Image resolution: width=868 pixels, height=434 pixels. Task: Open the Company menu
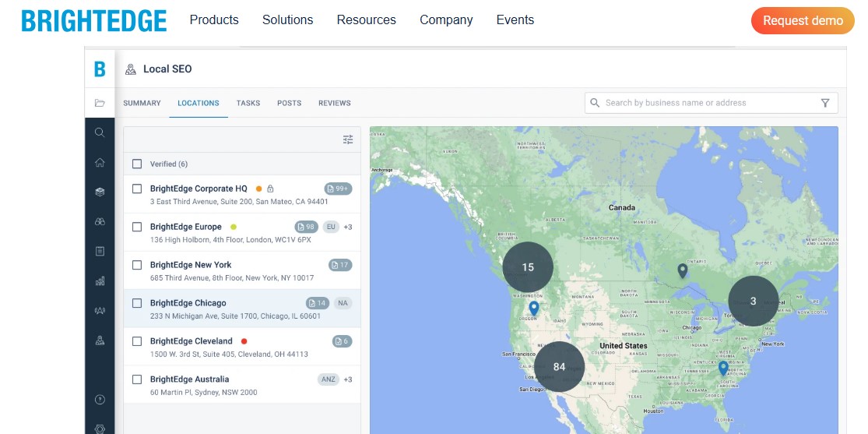point(446,20)
